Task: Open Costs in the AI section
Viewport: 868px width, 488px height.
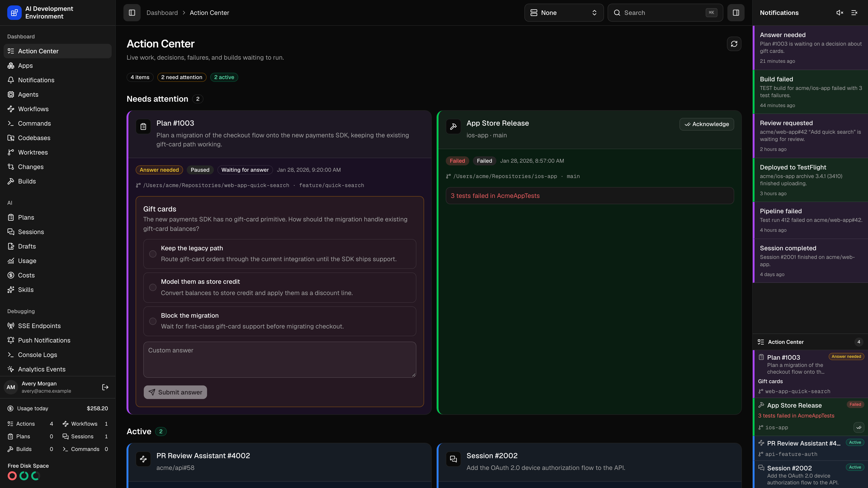Action: tap(57, 275)
